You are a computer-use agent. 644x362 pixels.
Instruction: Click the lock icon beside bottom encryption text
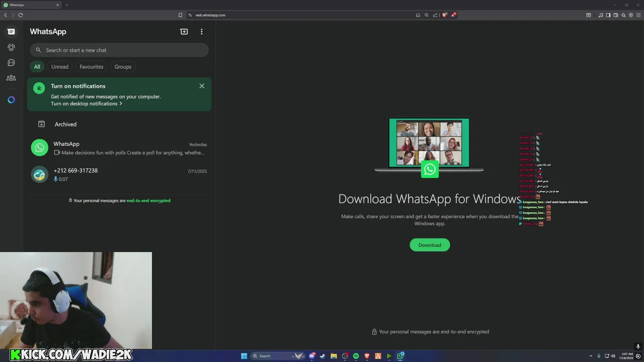click(x=374, y=332)
